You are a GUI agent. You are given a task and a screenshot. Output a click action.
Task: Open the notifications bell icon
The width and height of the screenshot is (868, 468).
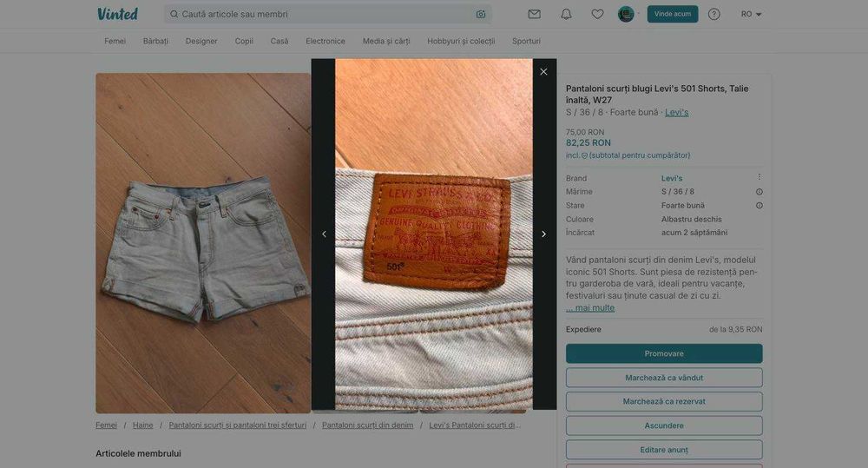[x=566, y=15]
